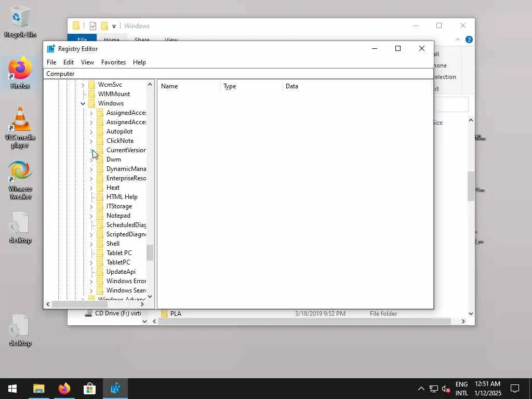
Task: Open the Help icon in Explorer window
Action: click(469, 39)
